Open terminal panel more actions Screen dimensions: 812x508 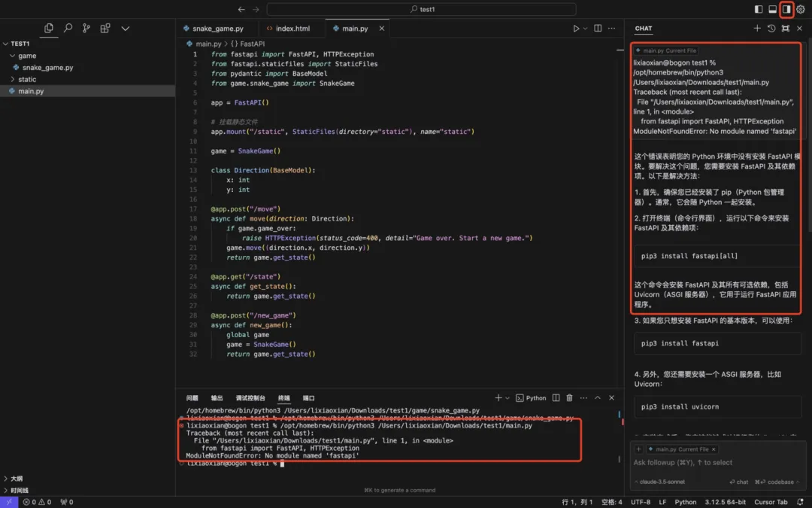click(x=583, y=398)
